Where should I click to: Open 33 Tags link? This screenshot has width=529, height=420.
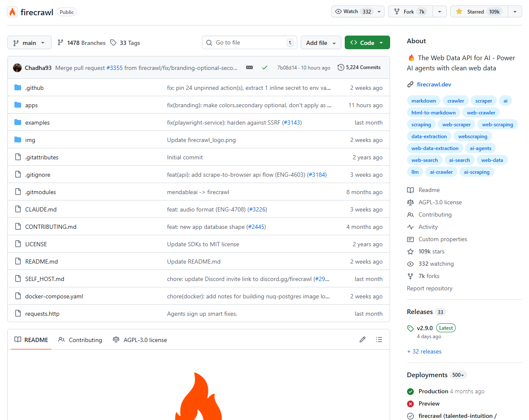point(125,42)
